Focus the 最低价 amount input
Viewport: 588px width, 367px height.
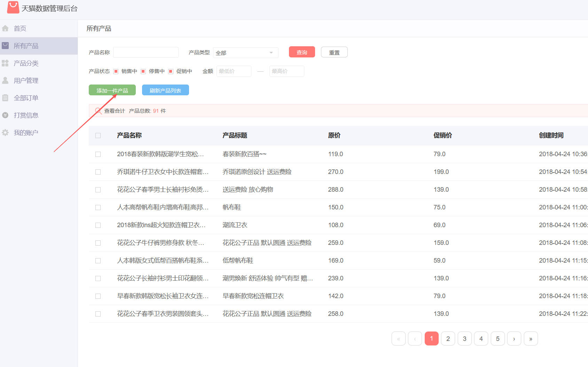(x=234, y=71)
